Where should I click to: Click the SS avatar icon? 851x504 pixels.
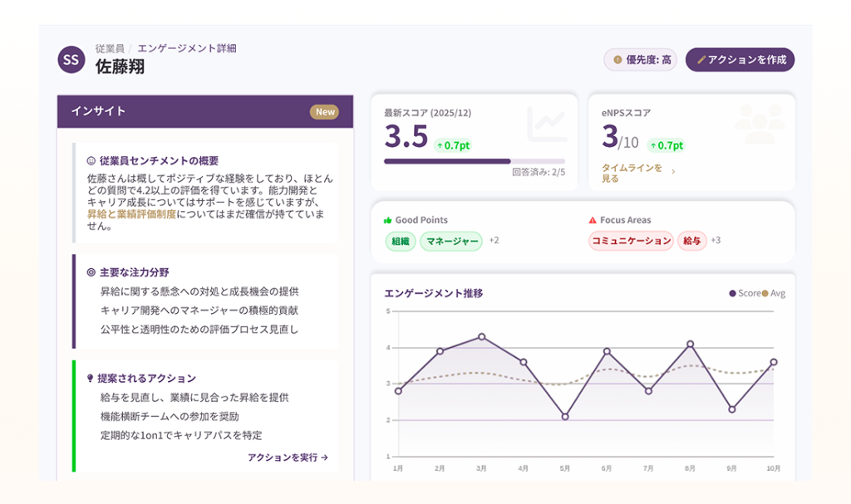click(71, 60)
